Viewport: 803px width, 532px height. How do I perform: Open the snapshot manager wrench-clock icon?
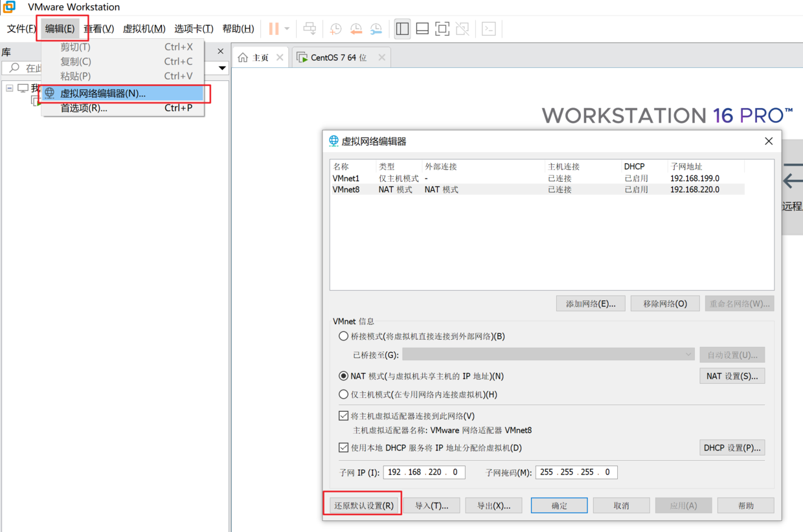tap(376, 28)
